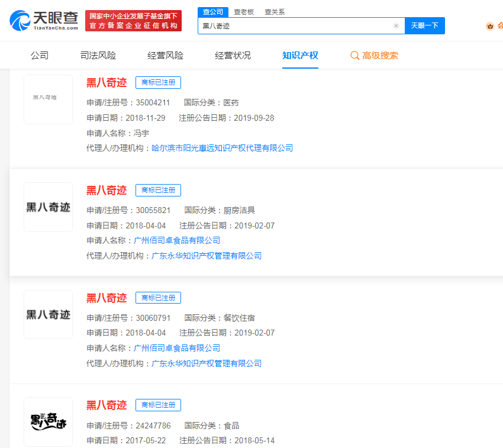Screen dimensions: 503x448
Task: Open applicant 广州佰司卓食品有限公司 in 餐饮住宿 entry
Action: pyautogui.click(x=177, y=348)
